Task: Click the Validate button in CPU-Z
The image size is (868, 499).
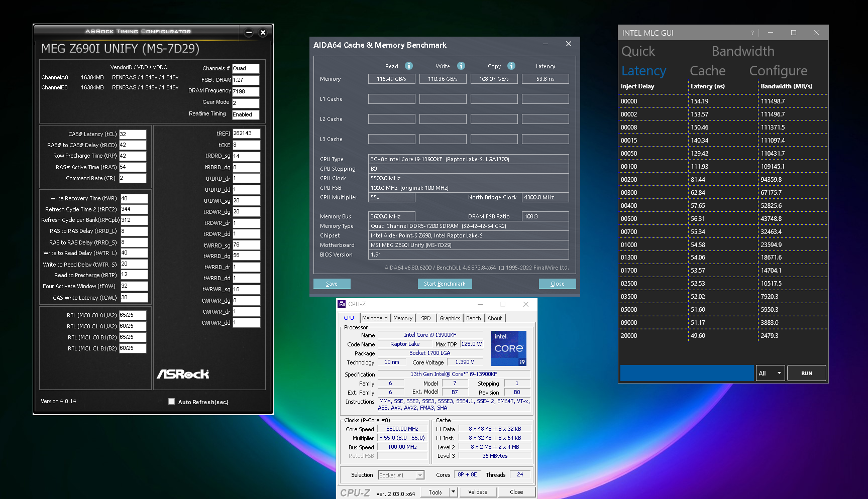Action: pyautogui.click(x=478, y=492)
